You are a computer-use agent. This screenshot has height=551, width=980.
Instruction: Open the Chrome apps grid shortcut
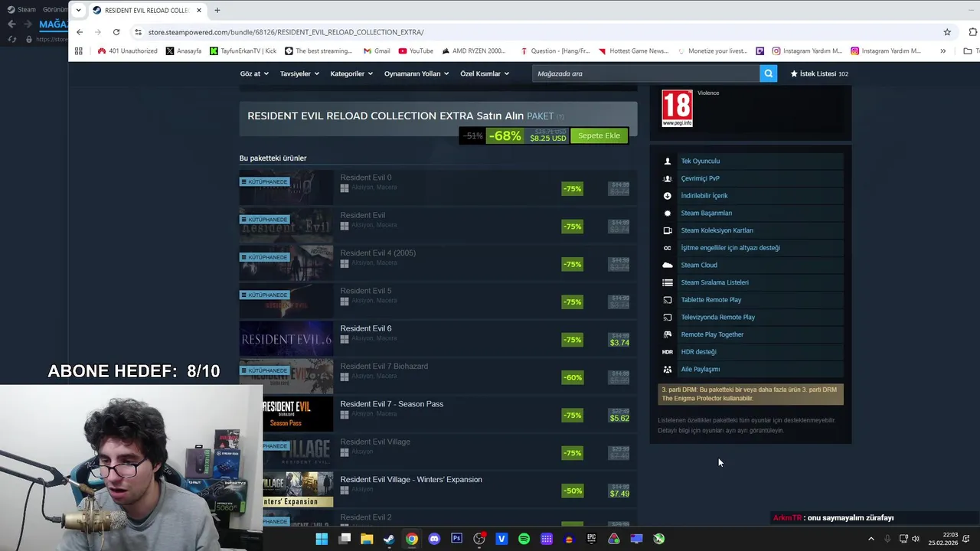pyautogui.click(x=78, y=51)
